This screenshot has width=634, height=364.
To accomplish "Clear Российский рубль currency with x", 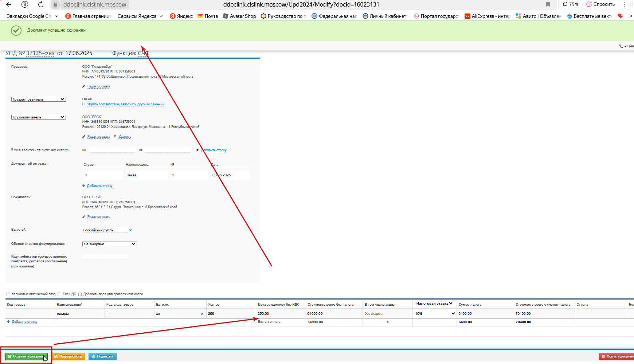I will pos(130,230).
